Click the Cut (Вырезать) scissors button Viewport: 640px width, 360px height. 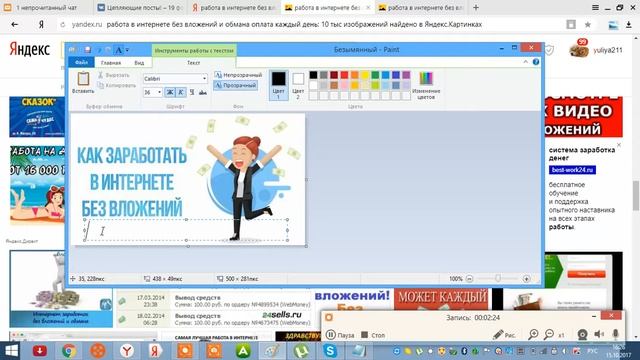pos(113,75)
